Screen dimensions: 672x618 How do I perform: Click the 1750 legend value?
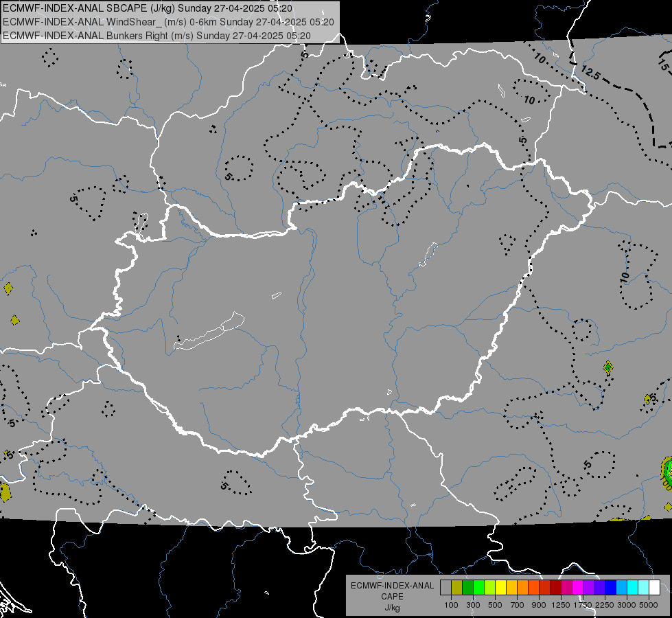(x=583, y=605)
